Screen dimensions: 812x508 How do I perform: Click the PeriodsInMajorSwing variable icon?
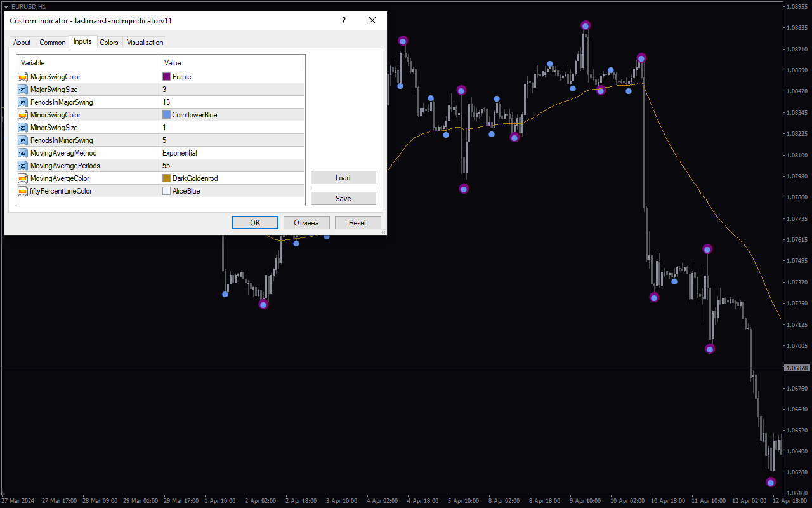point(23,102)
